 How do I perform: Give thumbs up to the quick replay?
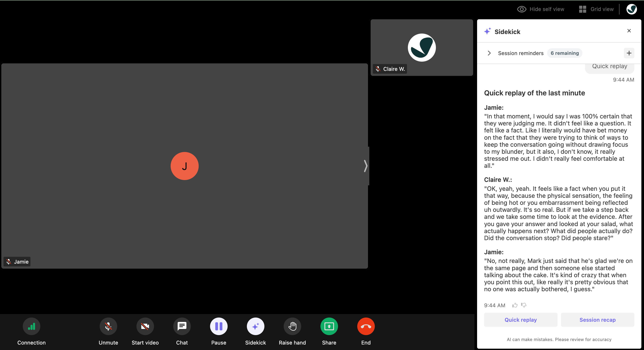(x=515, y=305)
